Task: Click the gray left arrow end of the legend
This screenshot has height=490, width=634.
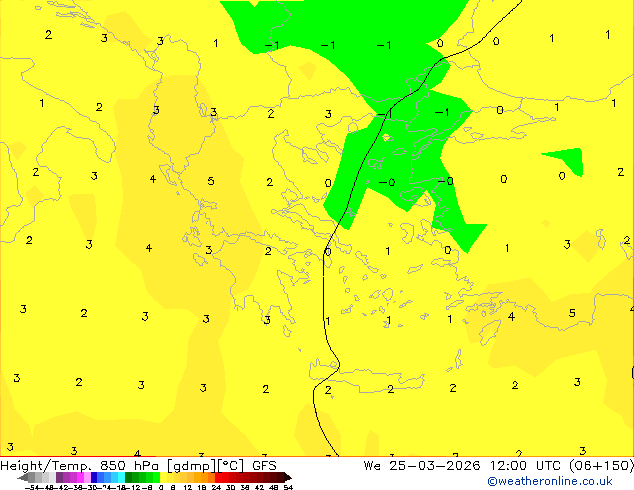Action: click(23, 477)
